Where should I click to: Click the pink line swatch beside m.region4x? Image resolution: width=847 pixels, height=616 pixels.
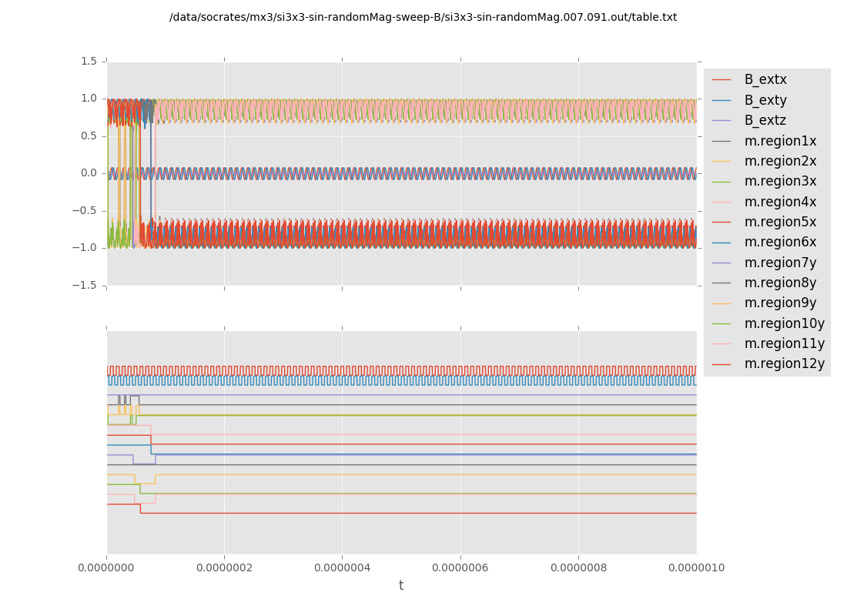[x=721, y=202]
